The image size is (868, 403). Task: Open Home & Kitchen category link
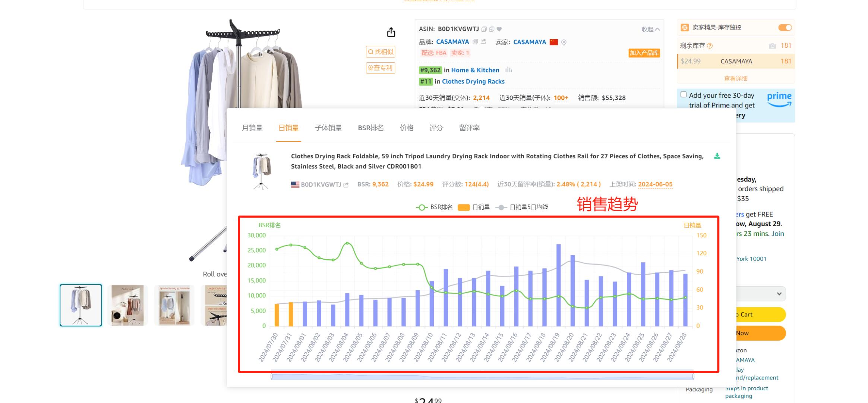click(x=475, y=70)
